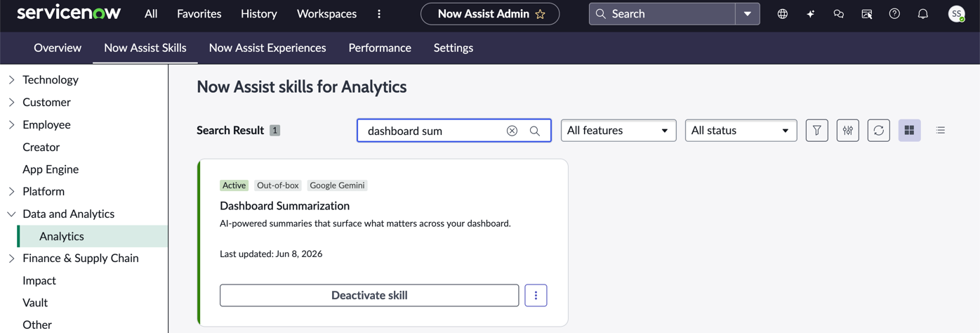
Task: Select Finance & Supply Chain in sidebar
Action: 81,259
